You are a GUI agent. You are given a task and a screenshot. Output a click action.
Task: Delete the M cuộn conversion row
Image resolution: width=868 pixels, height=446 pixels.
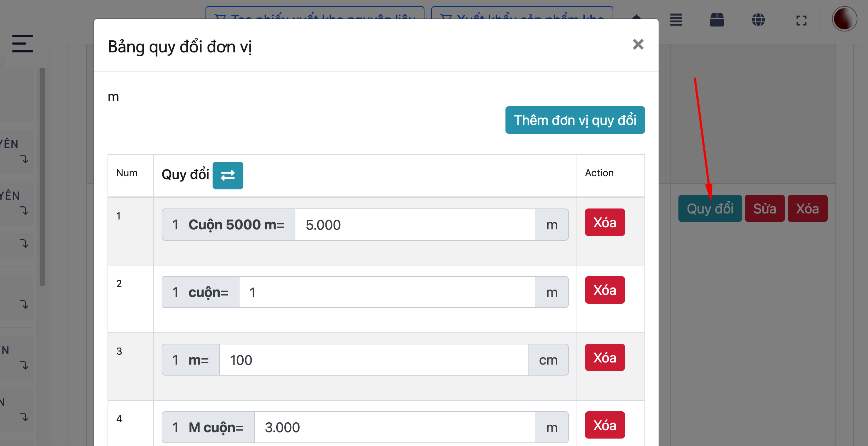click(605, 425)
